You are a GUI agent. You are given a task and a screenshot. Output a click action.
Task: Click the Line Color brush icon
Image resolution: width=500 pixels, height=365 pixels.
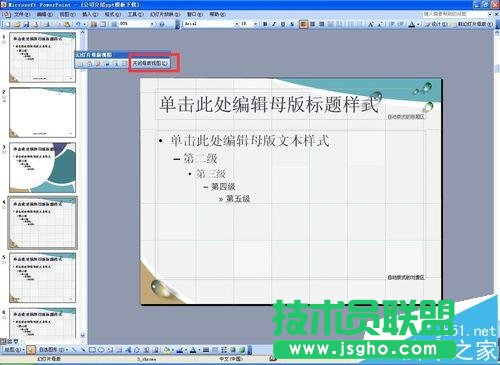[x=179, y=350]
